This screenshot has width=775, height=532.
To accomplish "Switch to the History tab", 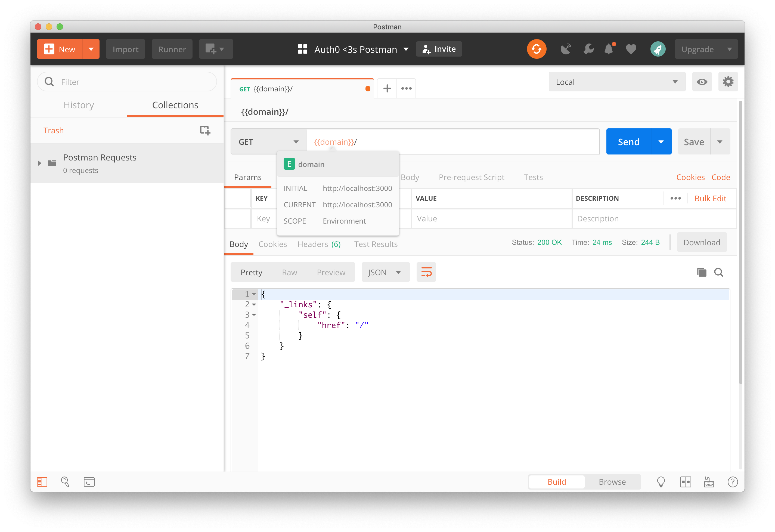I will tap(79, 105).
